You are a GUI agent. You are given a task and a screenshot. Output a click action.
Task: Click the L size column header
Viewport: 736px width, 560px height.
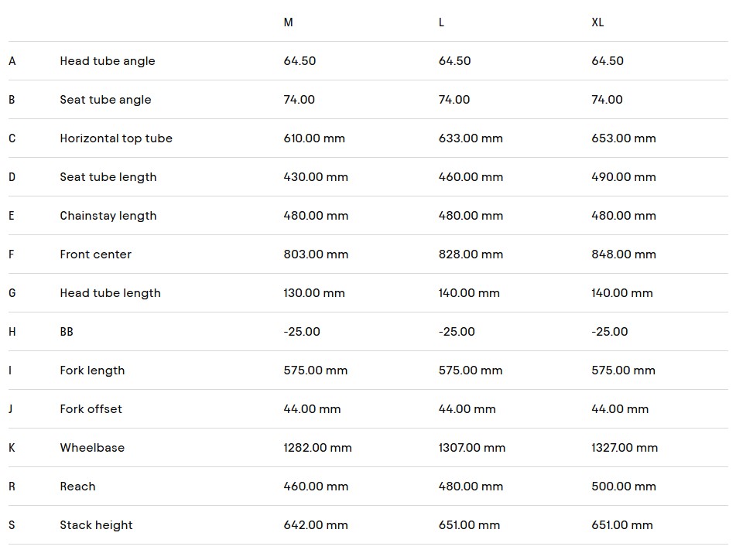click(x=441, y=22)
